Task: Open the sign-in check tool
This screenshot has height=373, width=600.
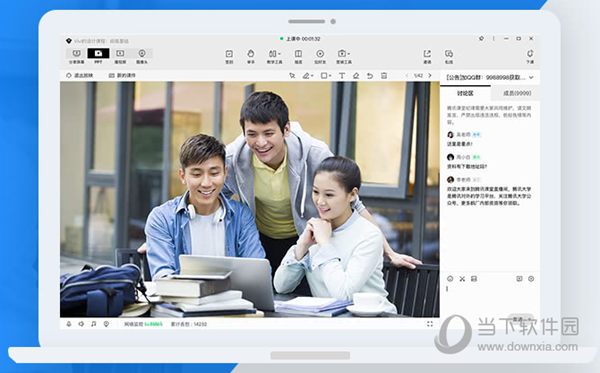Action: click(x=229, y=56)
